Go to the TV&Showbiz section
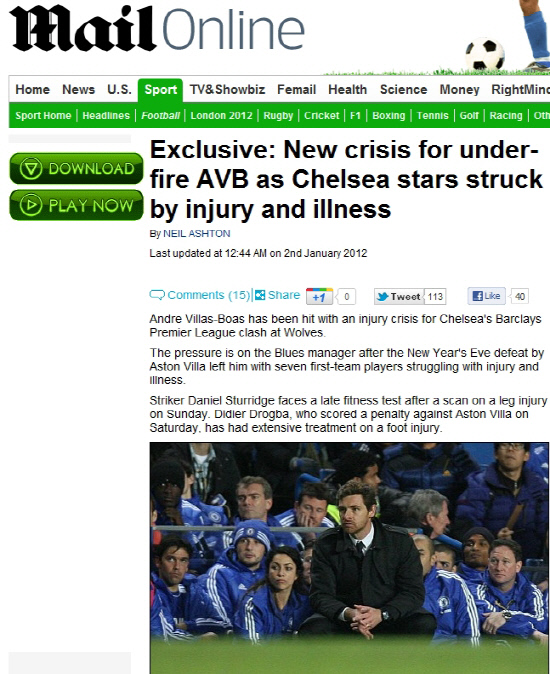The image size is (550, 674). tap(227, 89)
